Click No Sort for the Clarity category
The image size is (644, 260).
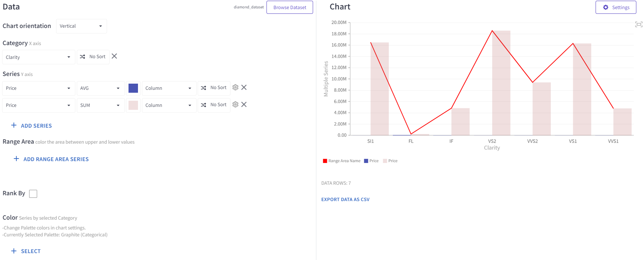click(93, 57)
